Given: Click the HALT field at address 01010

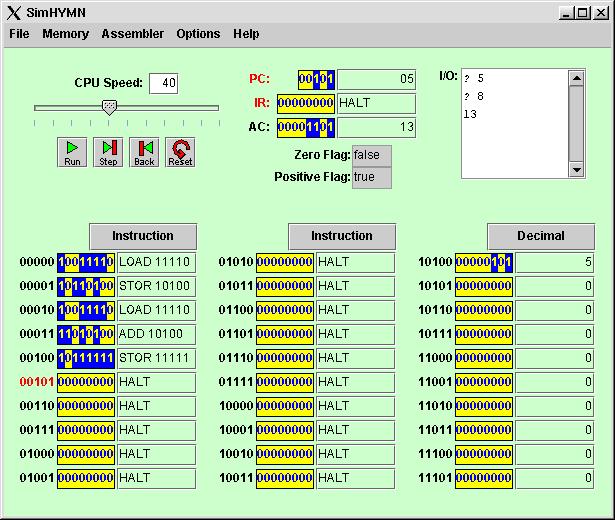Looking at the screenshot, I should [355, 262].
